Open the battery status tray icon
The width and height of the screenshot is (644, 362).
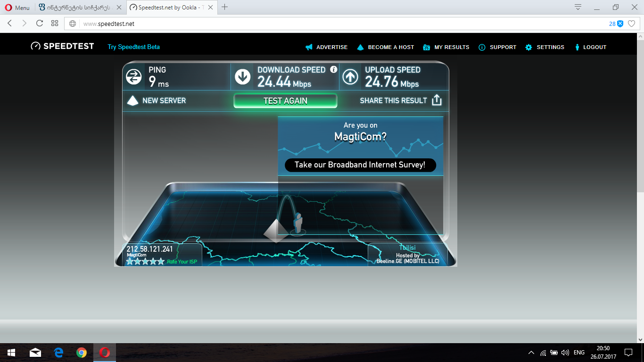pos(554,353)
